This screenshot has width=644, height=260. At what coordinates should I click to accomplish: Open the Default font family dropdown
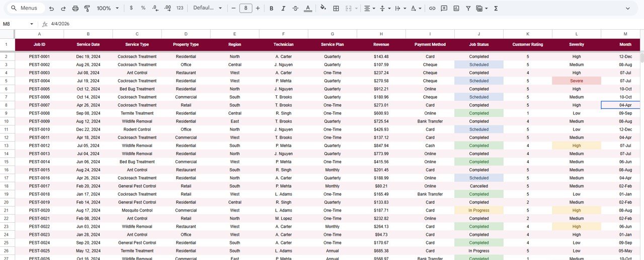click(207, 9)
